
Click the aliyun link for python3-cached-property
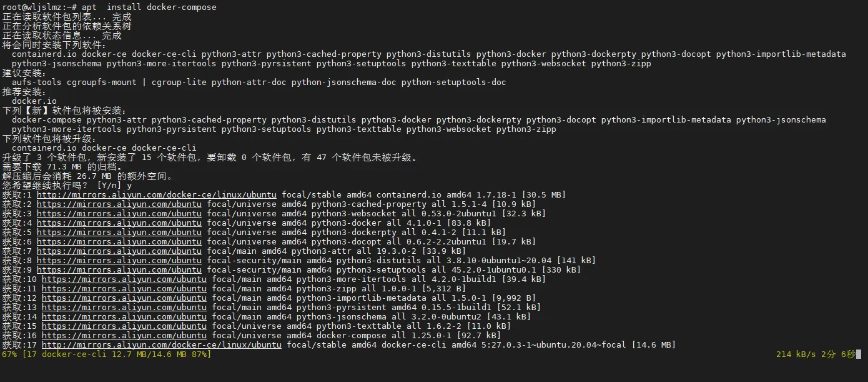[119, 204]
